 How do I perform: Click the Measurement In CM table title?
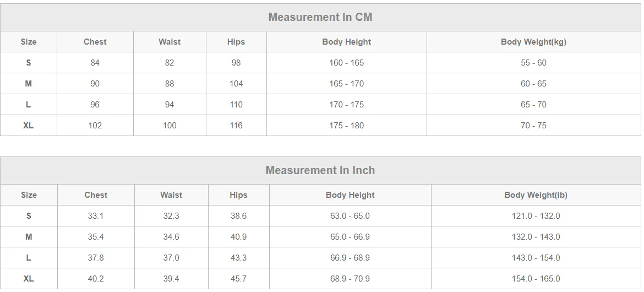320,17
